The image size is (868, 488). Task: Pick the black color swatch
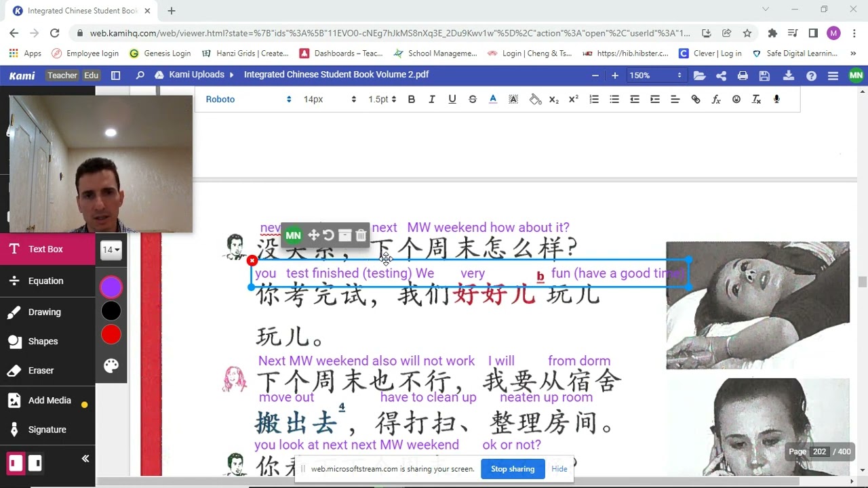point(111,311)
